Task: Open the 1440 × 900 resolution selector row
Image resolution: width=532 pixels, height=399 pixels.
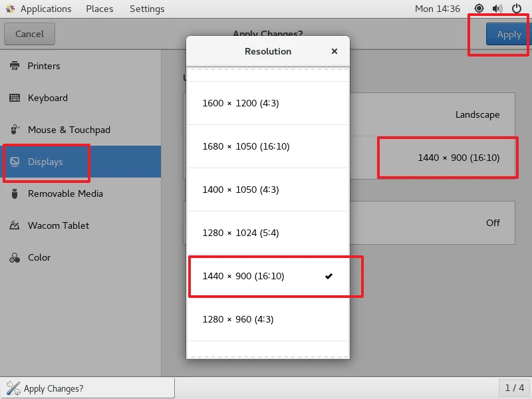Action: pyautogui.click(x=432, y=158)
